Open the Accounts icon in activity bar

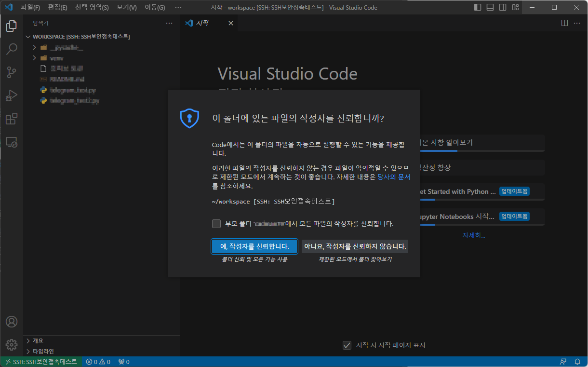point(12,322)
